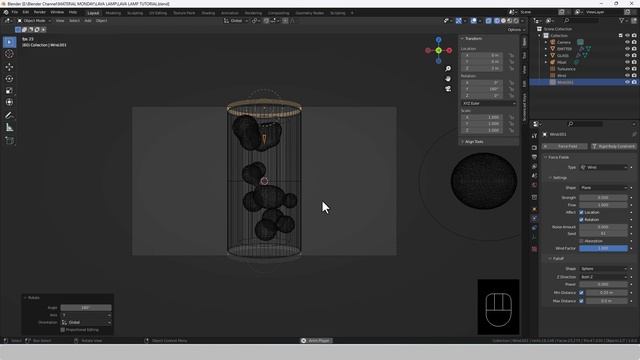Hide the Camera object in viewport

(627, 42)
